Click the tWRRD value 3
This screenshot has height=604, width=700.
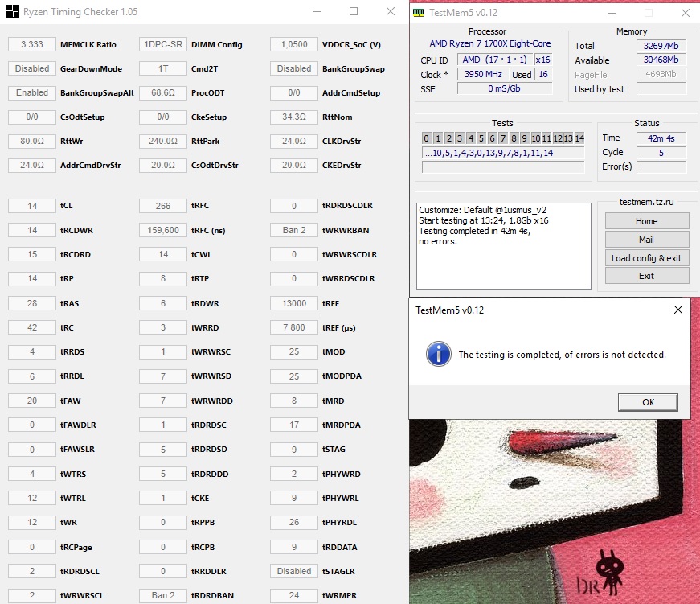[163, 327]
